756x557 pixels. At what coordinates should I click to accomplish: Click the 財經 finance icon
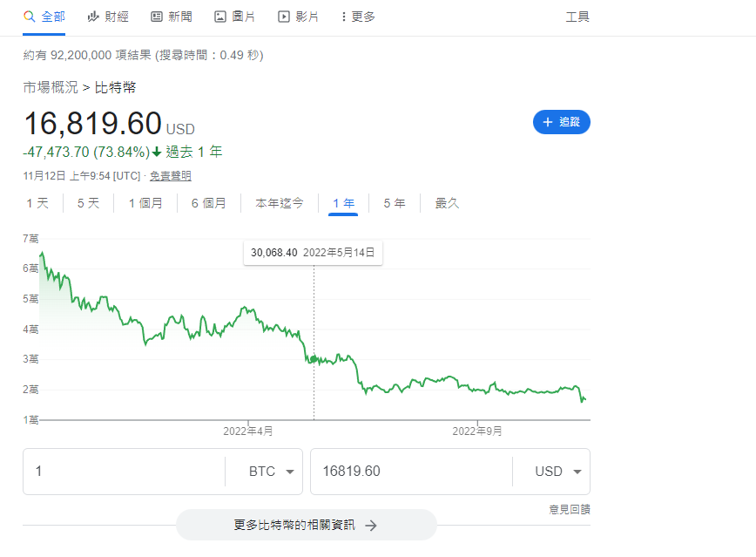[93, 17]
